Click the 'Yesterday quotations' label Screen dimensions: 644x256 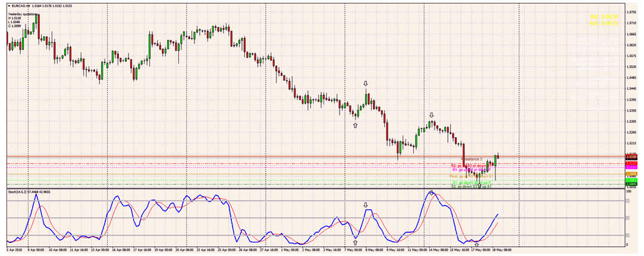click(23, 14)
